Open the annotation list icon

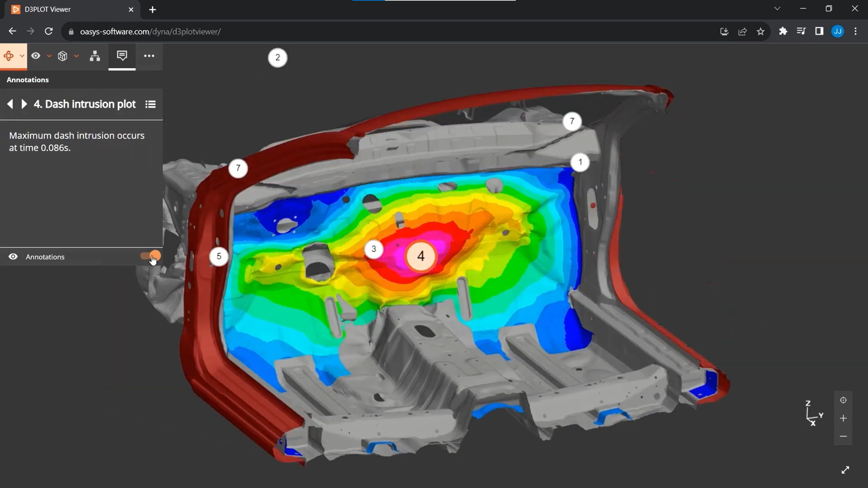pyautogui.click(x=150, y=104)
